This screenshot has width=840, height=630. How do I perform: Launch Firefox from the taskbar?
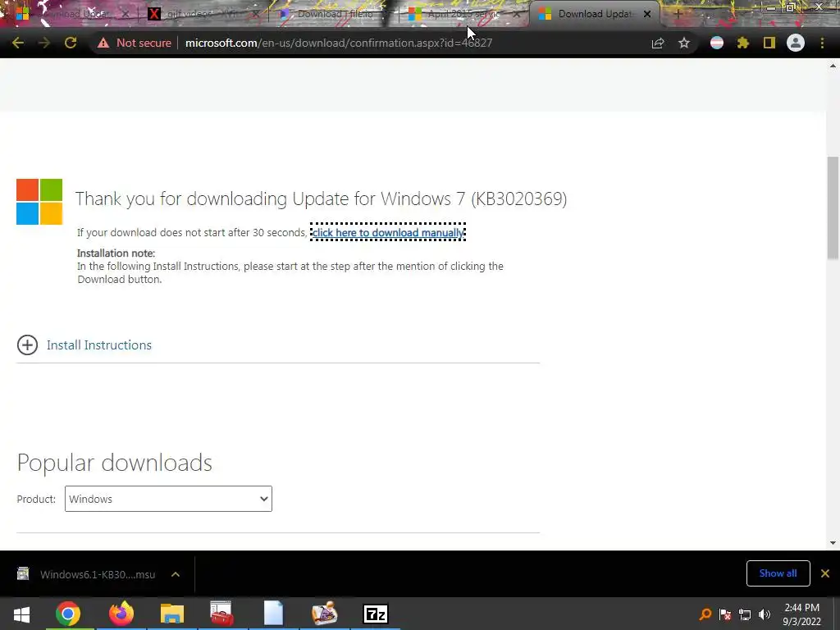click(121, 614)
